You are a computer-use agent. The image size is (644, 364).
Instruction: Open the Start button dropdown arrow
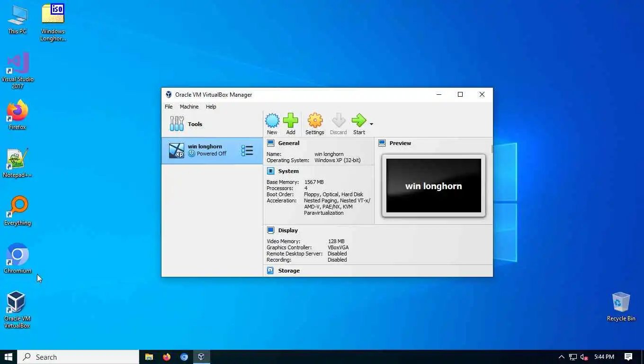371,124
